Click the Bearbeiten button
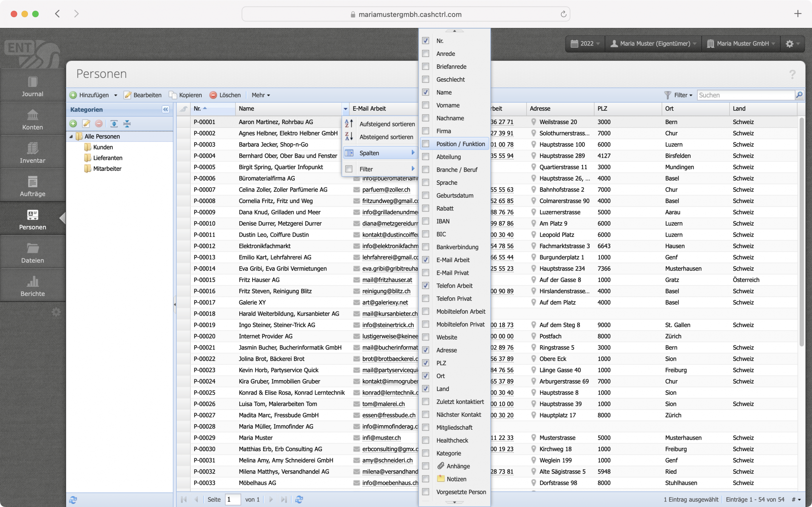This screenshot has width=812, height=507. (143, 95)
